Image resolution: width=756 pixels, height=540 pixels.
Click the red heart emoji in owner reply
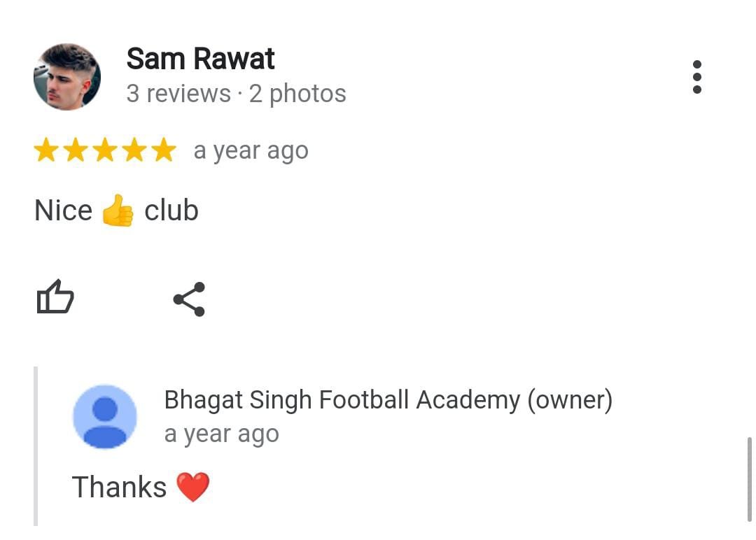[193, 487]
